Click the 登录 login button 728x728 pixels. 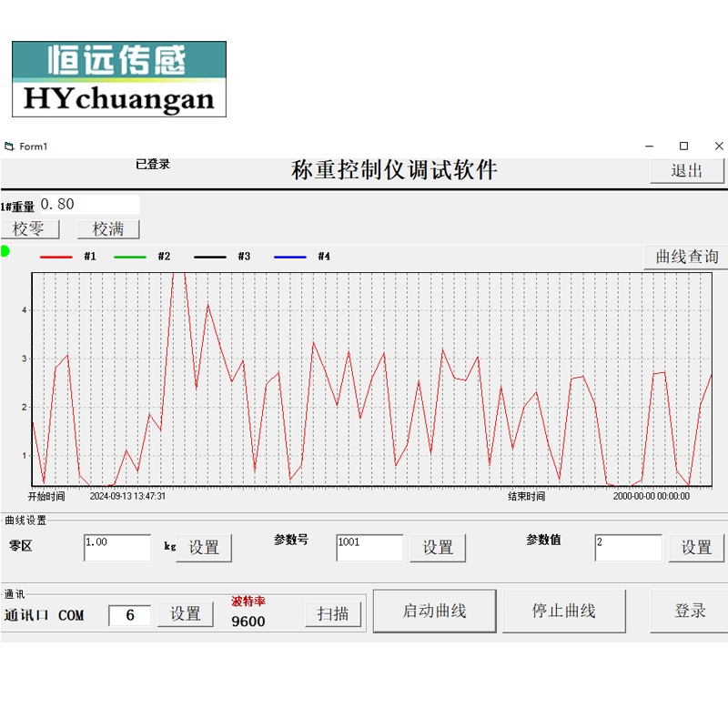(x=690, y=611)
